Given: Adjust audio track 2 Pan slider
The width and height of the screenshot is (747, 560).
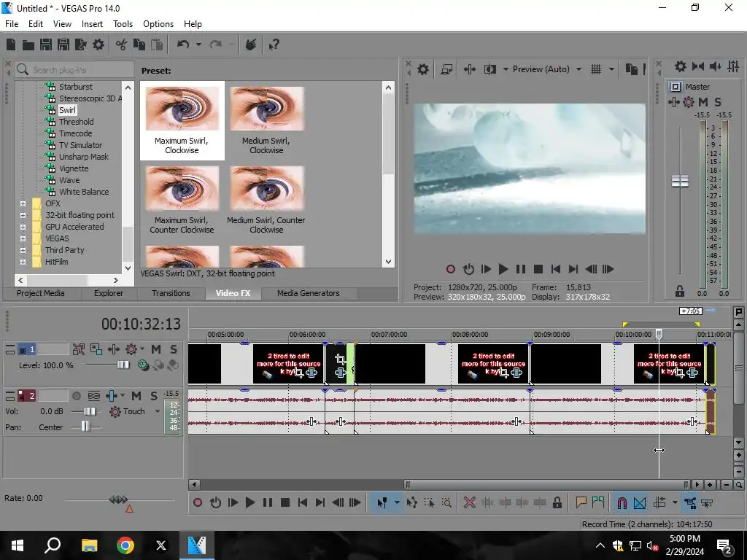Looking at the screenshot, I should tap(85, 427).
